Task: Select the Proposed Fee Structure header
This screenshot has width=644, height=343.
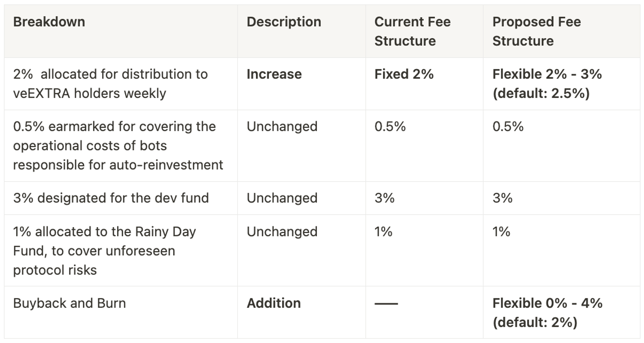Action: click(x=536, y=31)
